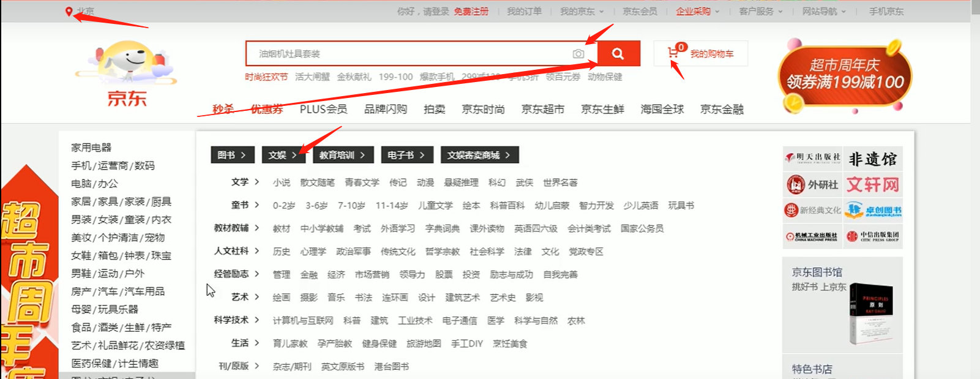Expand the 童书 category row
The width and height of the screenshot is (980, 379).
pos(245,205)
